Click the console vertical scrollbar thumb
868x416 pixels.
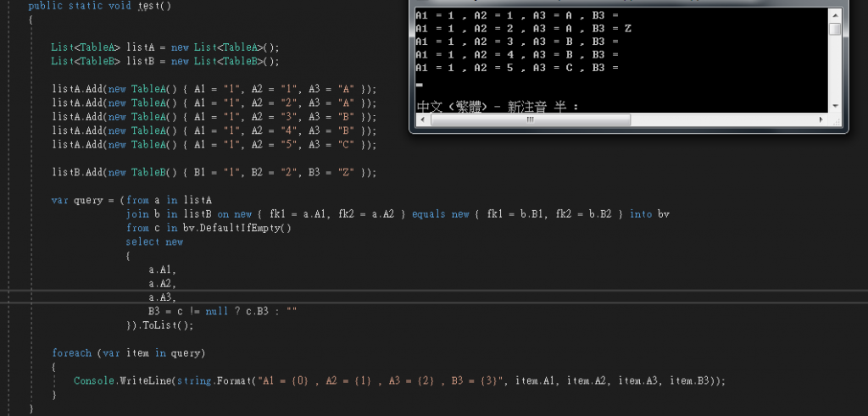pyautogui.click(x=835, y=29)
